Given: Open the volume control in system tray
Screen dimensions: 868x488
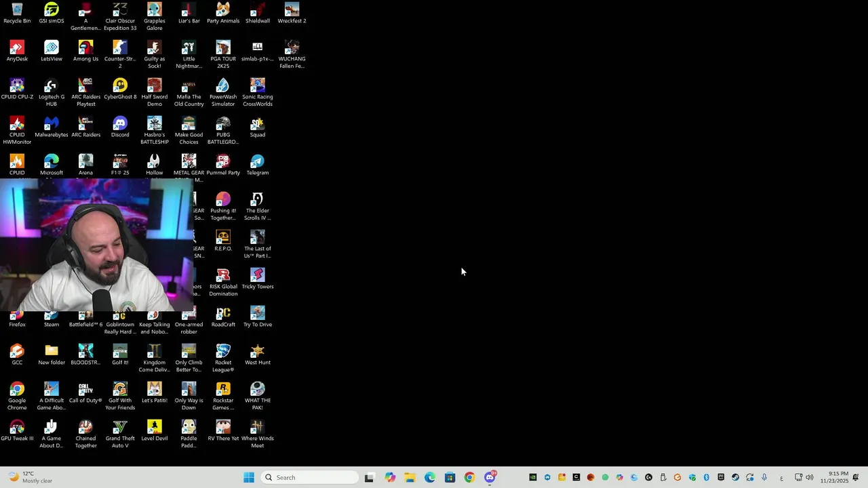Looking at the screenshot, I should pyautogui.click(x=810, y=478).
